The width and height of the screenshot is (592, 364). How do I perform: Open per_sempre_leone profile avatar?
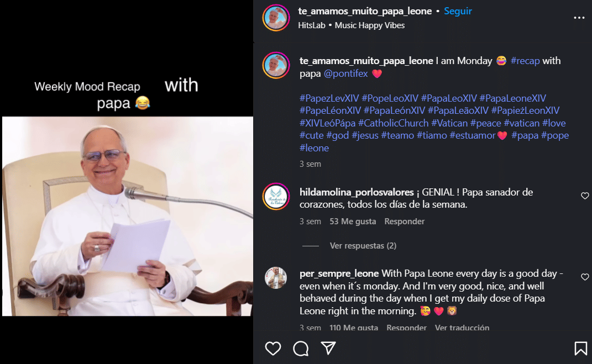276,278
